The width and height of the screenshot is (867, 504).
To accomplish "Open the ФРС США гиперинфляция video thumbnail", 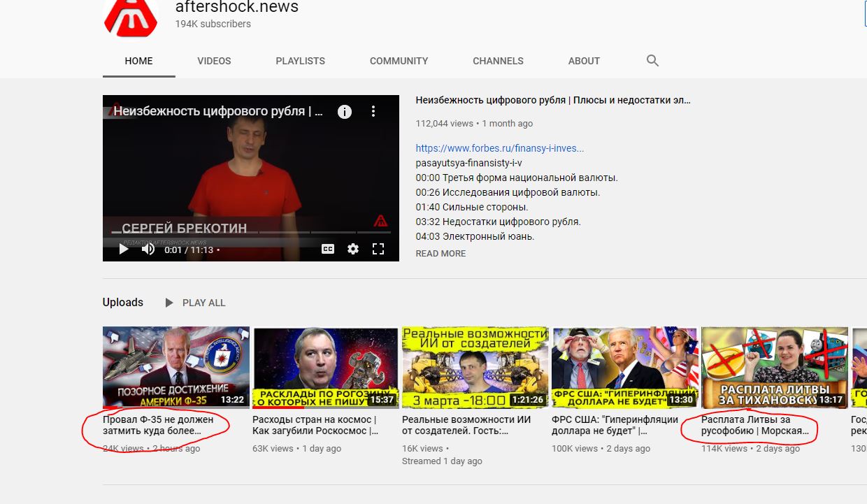I will pyautogui.click(x=625, y=368).
